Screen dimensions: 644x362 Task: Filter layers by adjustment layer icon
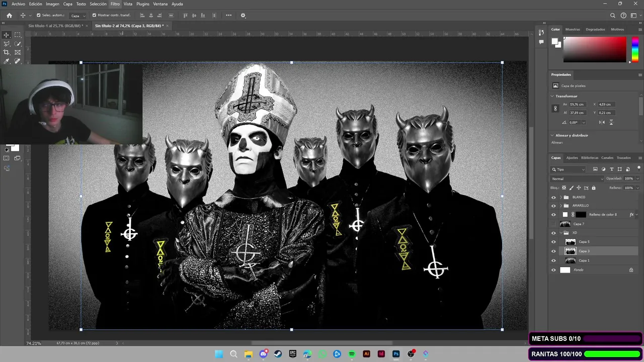click(603, 169)
